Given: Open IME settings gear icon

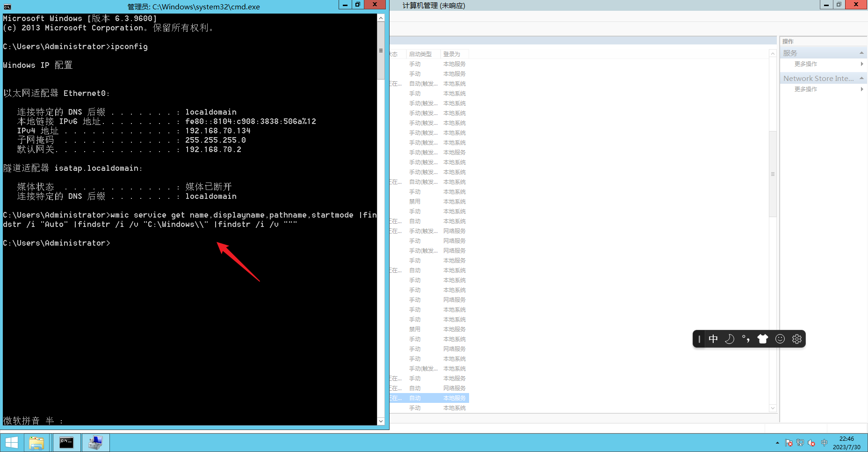Looking at the screenshot, I should click(797, 339).
